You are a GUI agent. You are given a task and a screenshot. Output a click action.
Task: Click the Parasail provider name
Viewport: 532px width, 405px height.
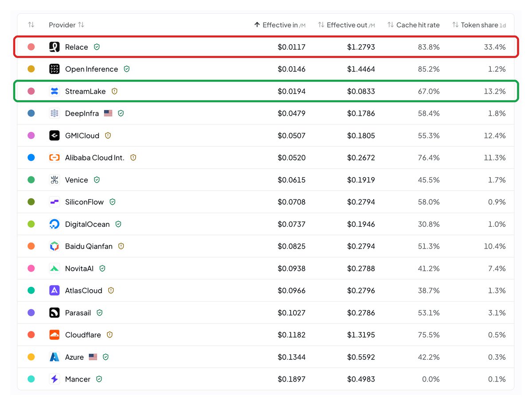coord(78,313)
